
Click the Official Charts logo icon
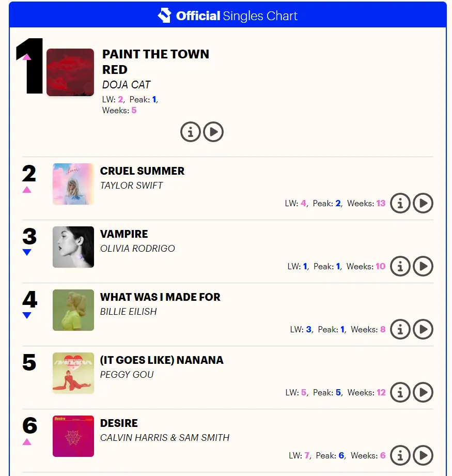point(164,16)
